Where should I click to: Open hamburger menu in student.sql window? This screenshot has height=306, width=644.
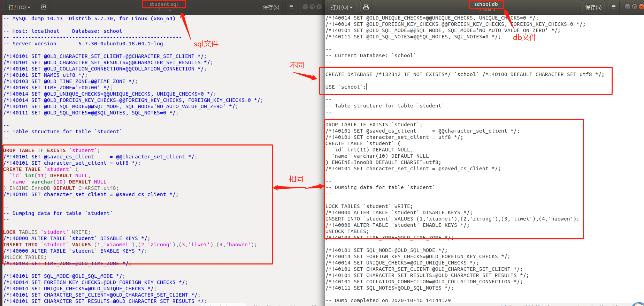pyautogui.click(x=291, y=7)
